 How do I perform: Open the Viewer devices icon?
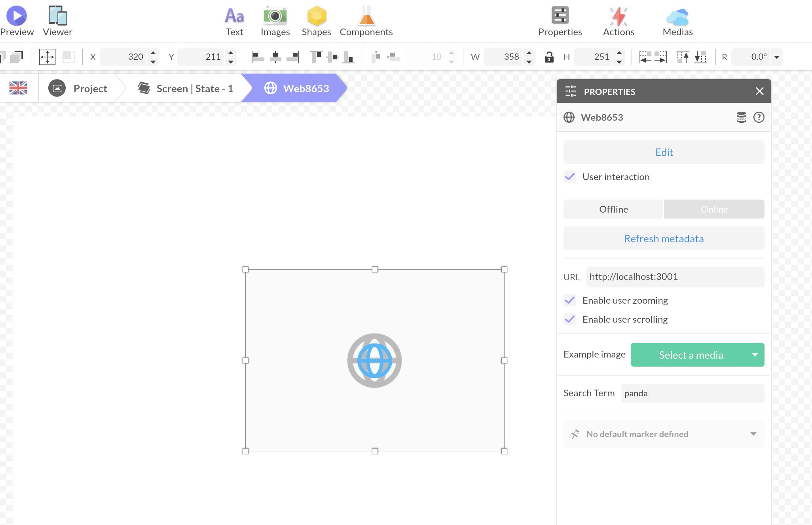pos(57,16)
